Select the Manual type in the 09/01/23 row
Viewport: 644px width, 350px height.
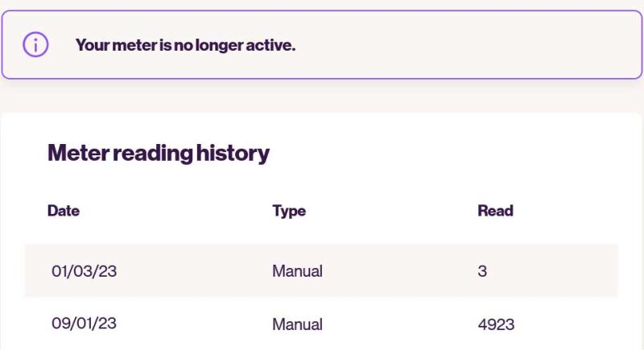[x=297, y=324]
